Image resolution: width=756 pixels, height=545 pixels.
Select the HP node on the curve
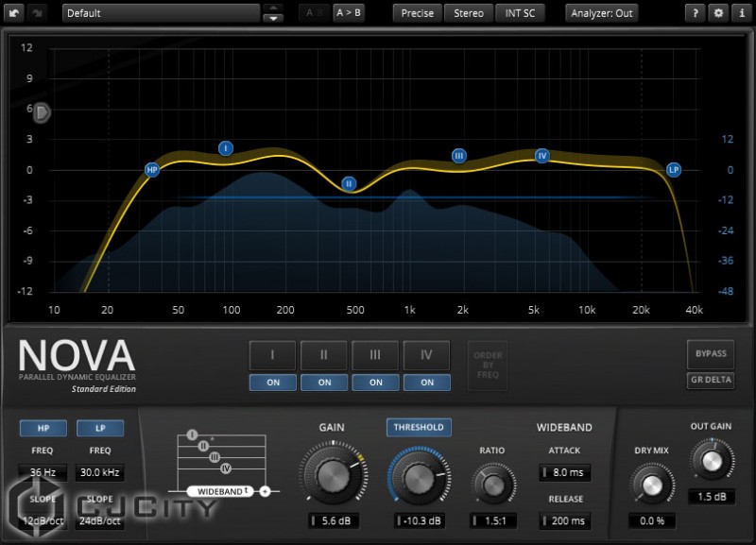coord(152,170)
